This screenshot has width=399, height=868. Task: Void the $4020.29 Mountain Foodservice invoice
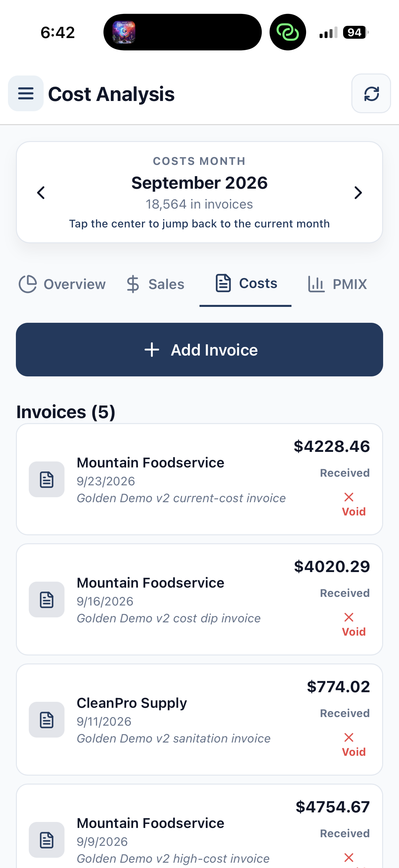point(354,625)
